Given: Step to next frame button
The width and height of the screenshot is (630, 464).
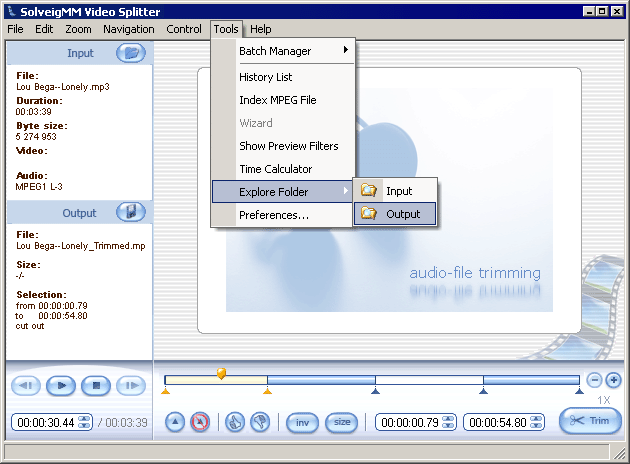Looking at the screenshot, I should tap(131, 386).
